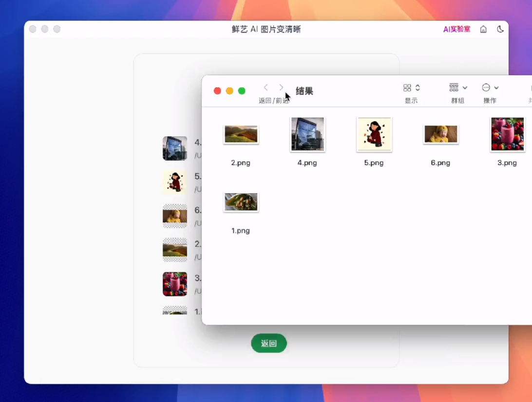Select the 1.png food thumbnail in Finder
Image resolution: width=532 pixels, height=402 pixels.
coord(241,202)
